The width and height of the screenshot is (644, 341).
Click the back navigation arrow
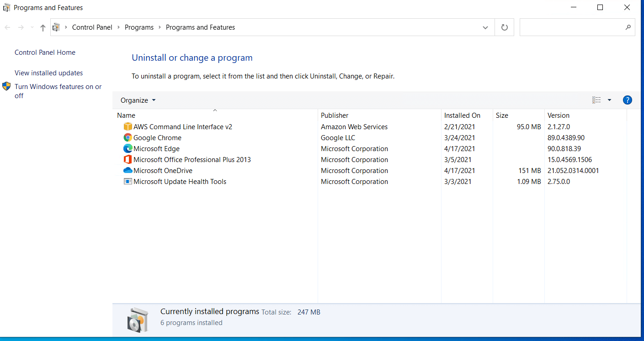pos(7,27)
